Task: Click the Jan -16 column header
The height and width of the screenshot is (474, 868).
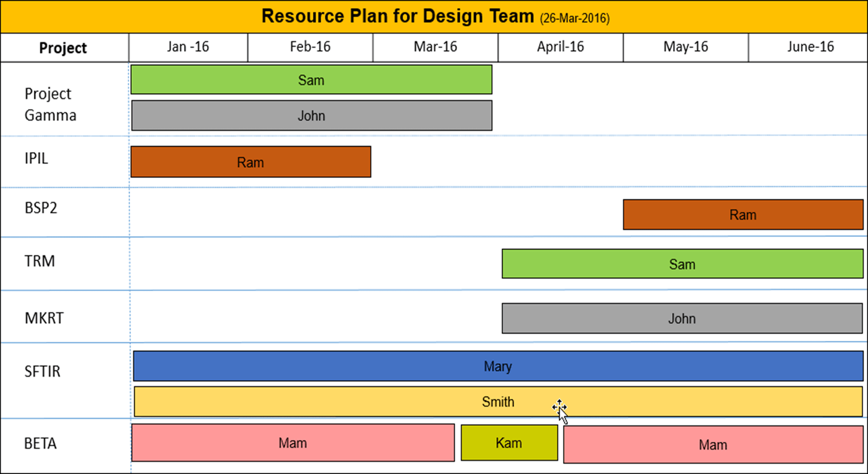Action: pos(188,47)
